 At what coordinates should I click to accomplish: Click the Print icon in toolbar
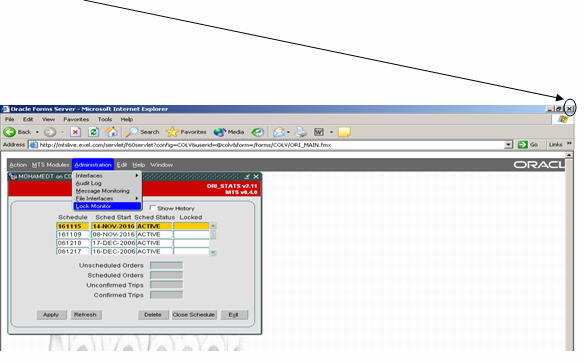pyautogui.click(x=301, y=132)
